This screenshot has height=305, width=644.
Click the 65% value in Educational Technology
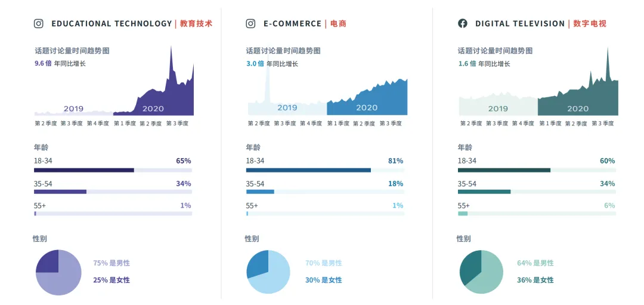[184, 161]
